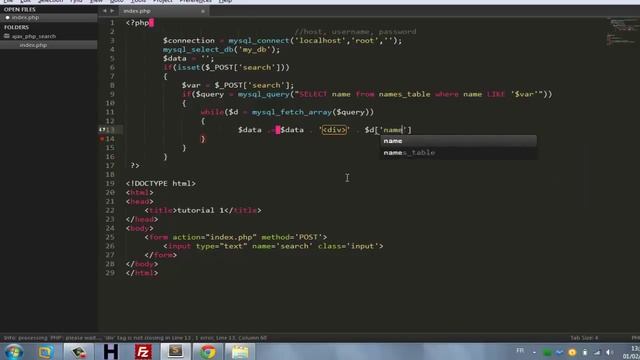Viewport: 640px width, 360px height.
Task: Click line number 1 in the gutter
Action: pyautogui.click(x=112, y=23)
